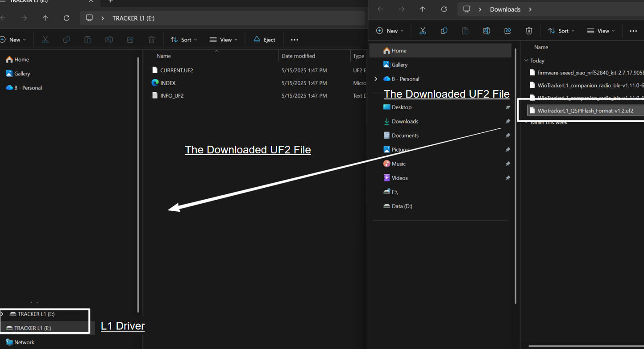Click the Delete trash icon in Downloads toolbar

pos(529,31)
